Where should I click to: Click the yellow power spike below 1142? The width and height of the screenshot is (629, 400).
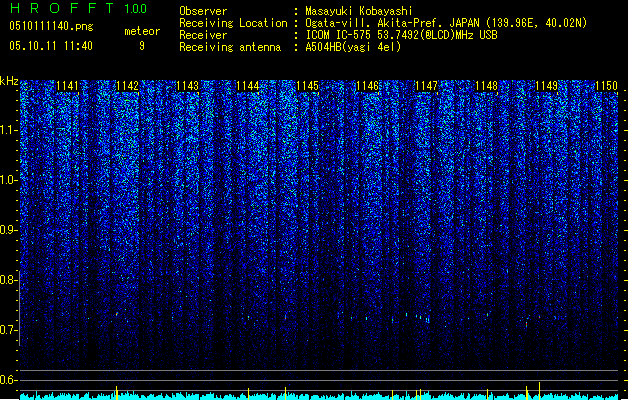pos(117,393)
